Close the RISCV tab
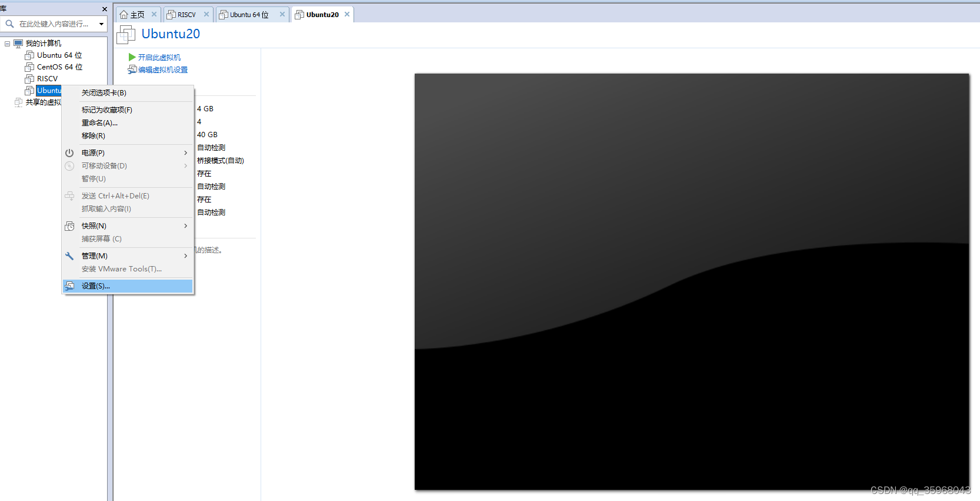The height and width of the screenshot is (501, 980). pos(206,14)
